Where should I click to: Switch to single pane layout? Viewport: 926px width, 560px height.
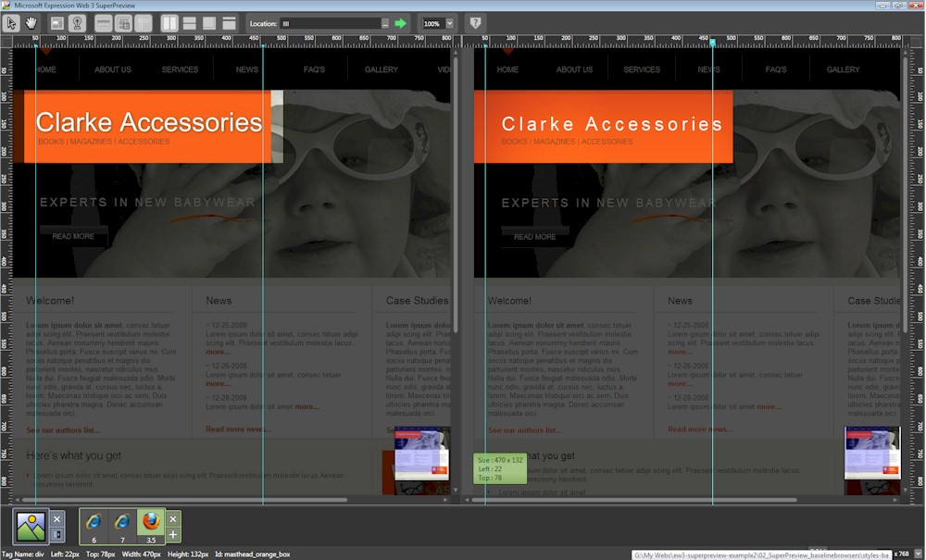229,24
